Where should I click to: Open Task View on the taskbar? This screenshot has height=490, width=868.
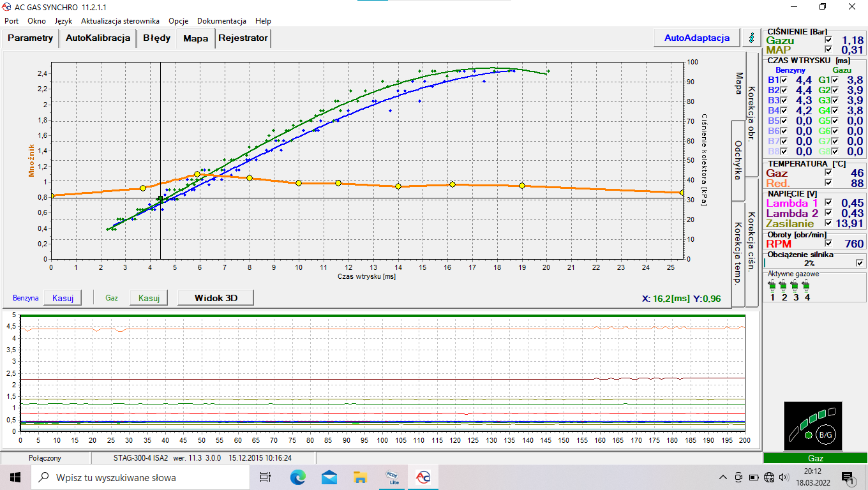(266, 477)
